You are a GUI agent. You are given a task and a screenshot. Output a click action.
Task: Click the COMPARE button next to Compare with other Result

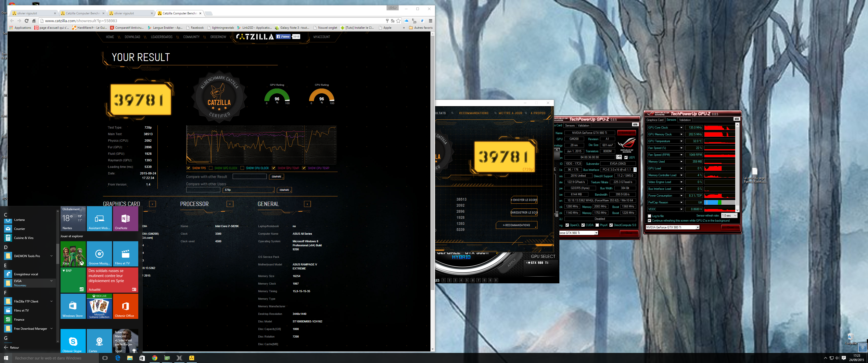coord(276,177)
